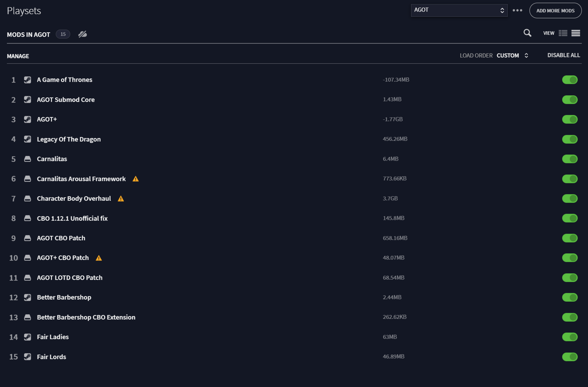Disable Legacy Of The Dragon
The image size is (588, 387).
pos(570,139)
